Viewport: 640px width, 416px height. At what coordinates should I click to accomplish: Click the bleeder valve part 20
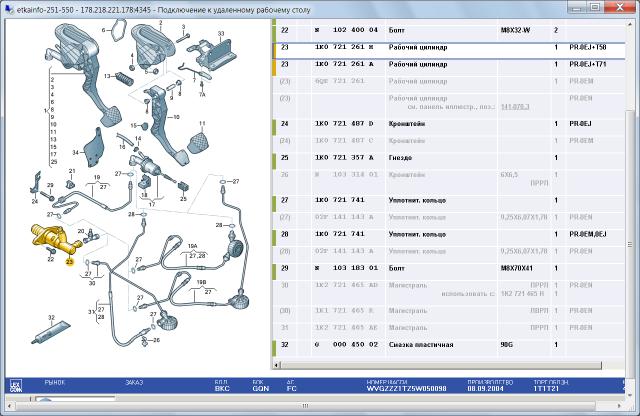point(91,235)
